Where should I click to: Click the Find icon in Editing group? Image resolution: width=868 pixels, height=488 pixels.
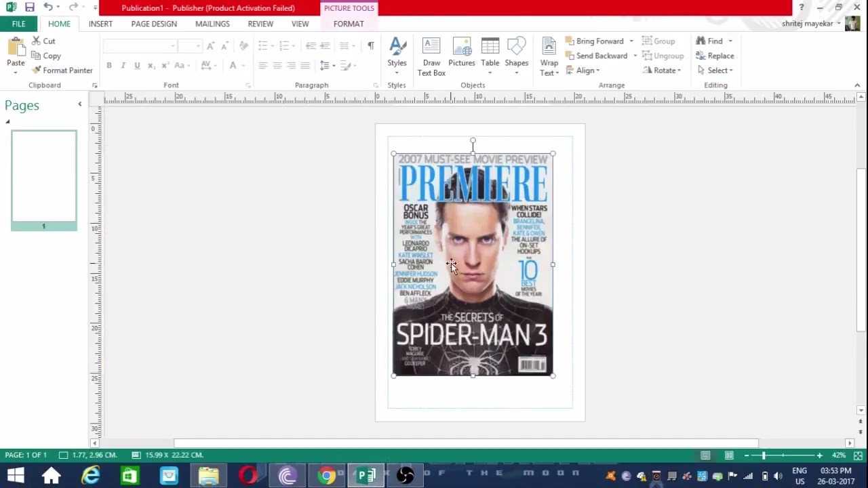tap(701, 41)
